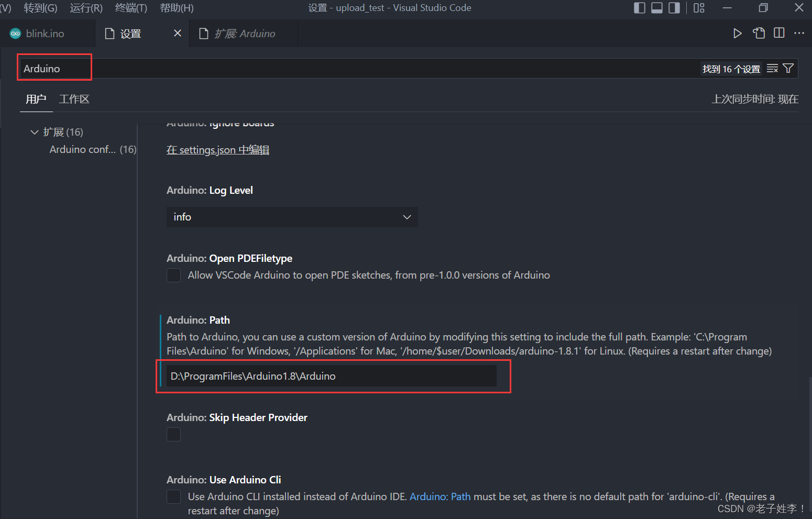The image size is (812, 519).
Task: Click the Arduino Path input field
Action: (x=331, y=376)
